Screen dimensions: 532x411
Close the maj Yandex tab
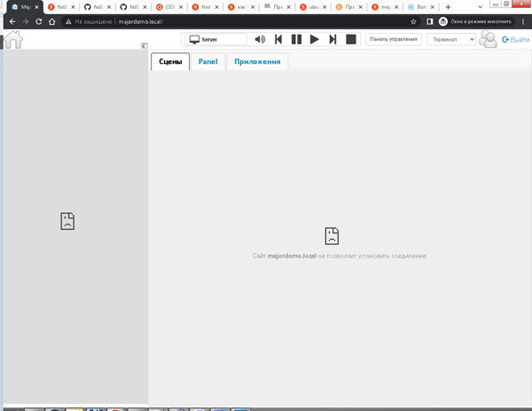pos(396,7)
